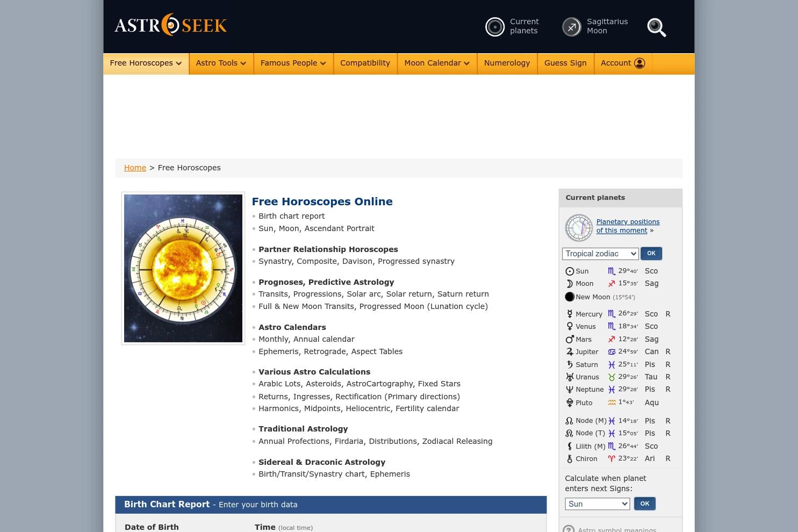Image resolution: width=798 pixels, height=532 pixels.
Task: Click the Moon crescent symbol
Action: pyautogui.click(x=570, y=284)
